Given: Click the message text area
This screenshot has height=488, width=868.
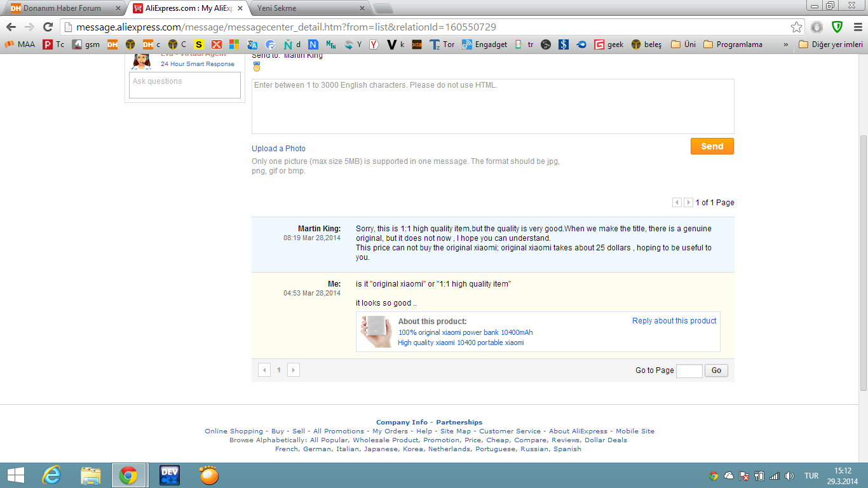Looking at the screenshot, I should (492, 106).
